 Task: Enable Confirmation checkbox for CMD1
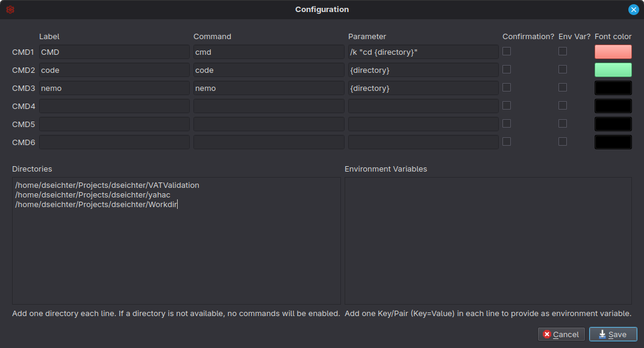[506, 51]
